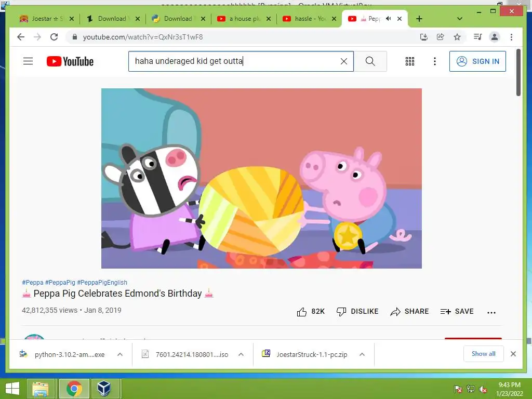Screen dimensions: 532x399
Task: Save video to a playlist
Action: [457, 312]
